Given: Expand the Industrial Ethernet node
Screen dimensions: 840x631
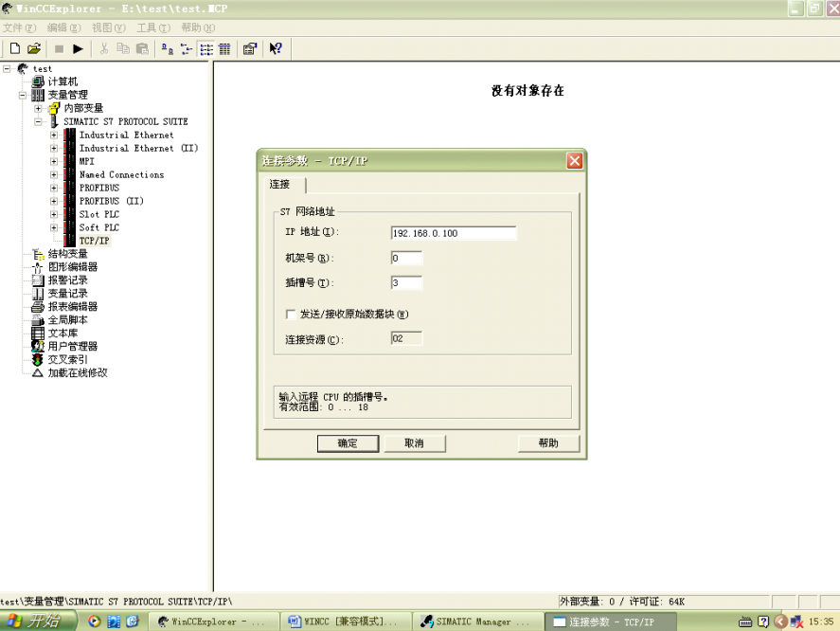Looking at the screenshot, I should coord(54,135).
